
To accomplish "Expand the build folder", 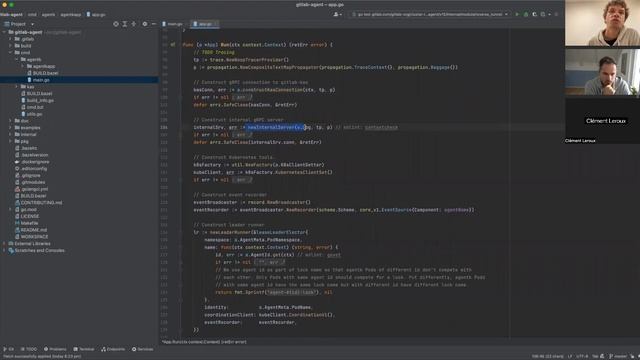I will (x=11, y=46).
